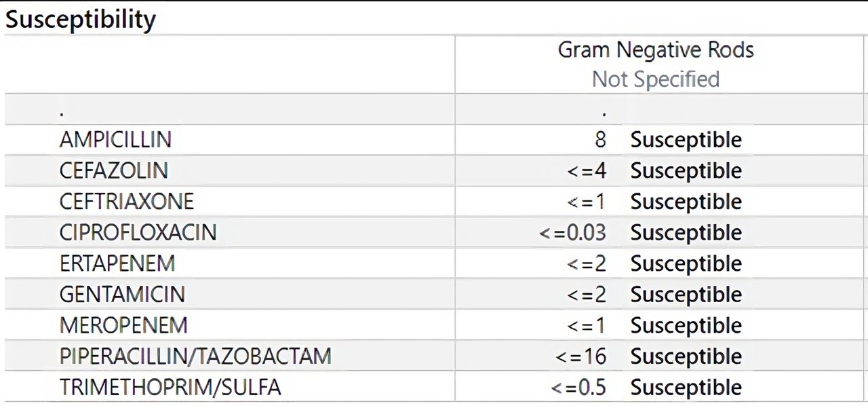Click the TRIMETHOPRIM/SULFA antibiotic name
This screenshot has height=406, width=868.
170,387
